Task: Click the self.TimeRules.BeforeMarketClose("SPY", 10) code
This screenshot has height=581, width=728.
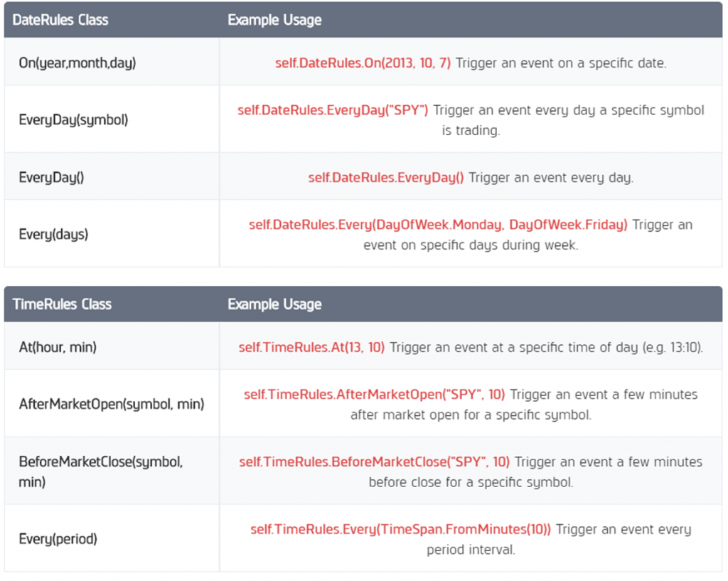Action: point(374,462)
